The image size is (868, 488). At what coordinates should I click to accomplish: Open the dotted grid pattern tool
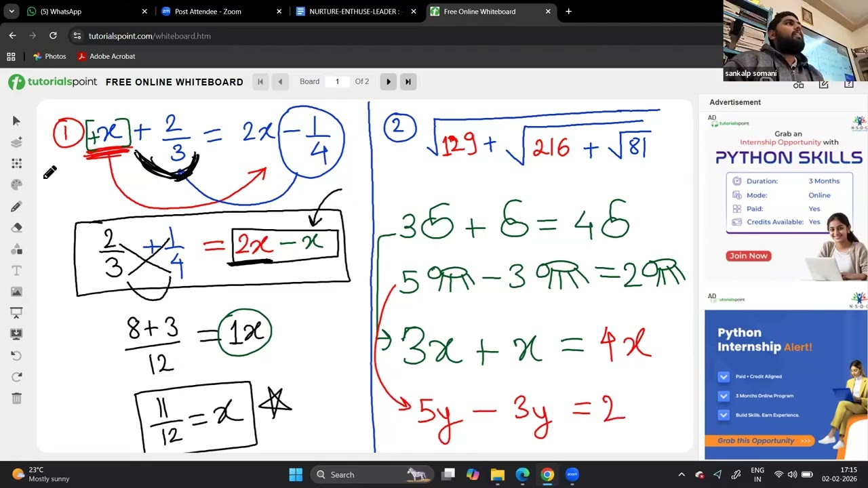[16, 163]
